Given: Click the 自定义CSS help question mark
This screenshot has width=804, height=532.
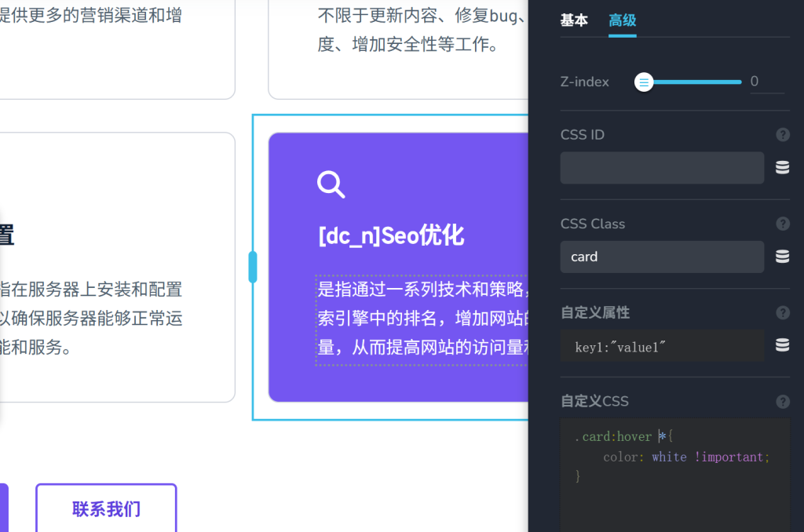Looking at the screenshot, I should tap(782, 401).
